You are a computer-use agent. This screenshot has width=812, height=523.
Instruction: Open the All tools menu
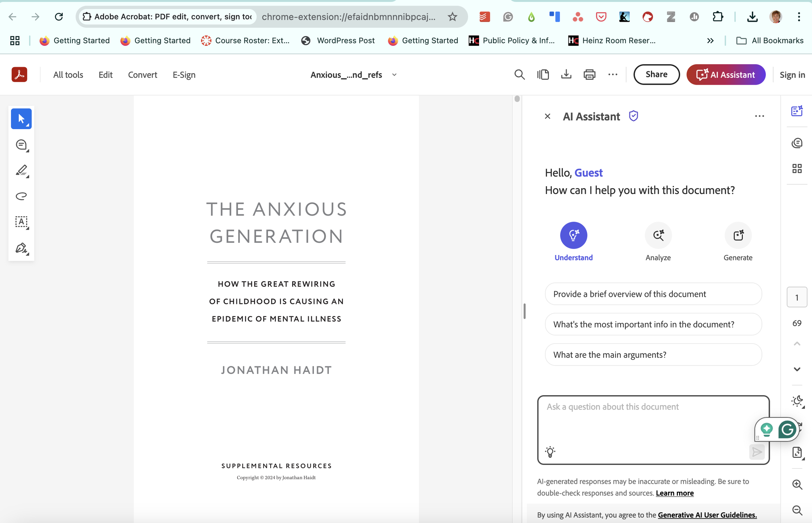[x=68, y=75]
